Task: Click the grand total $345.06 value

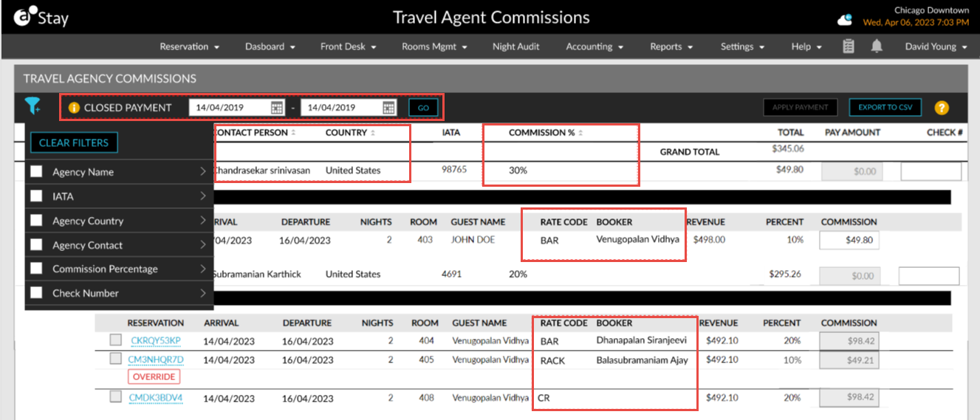Action: [x=788, y=148]
